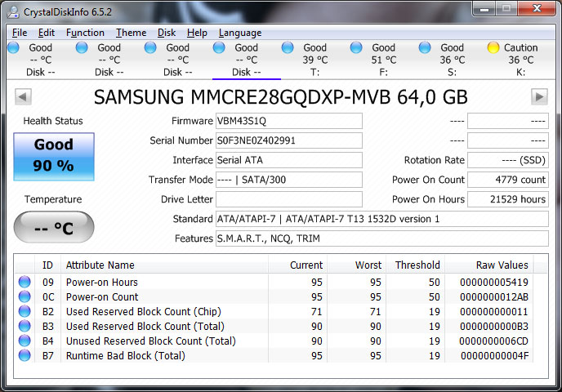Open the Theme menu
The height and width of the screenshot is (392, 562).
click(131, 33)
